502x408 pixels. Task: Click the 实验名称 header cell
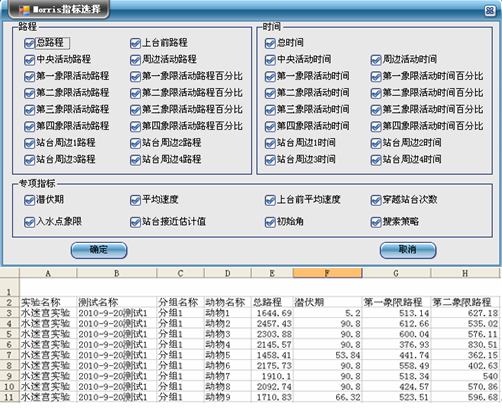click(x=48, y=302)
